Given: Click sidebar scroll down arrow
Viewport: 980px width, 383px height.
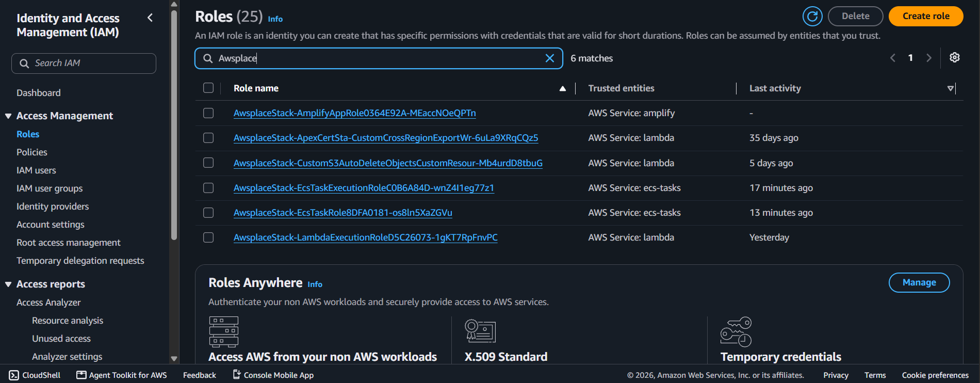Looking at the screenshot, I should pos(174,358).
